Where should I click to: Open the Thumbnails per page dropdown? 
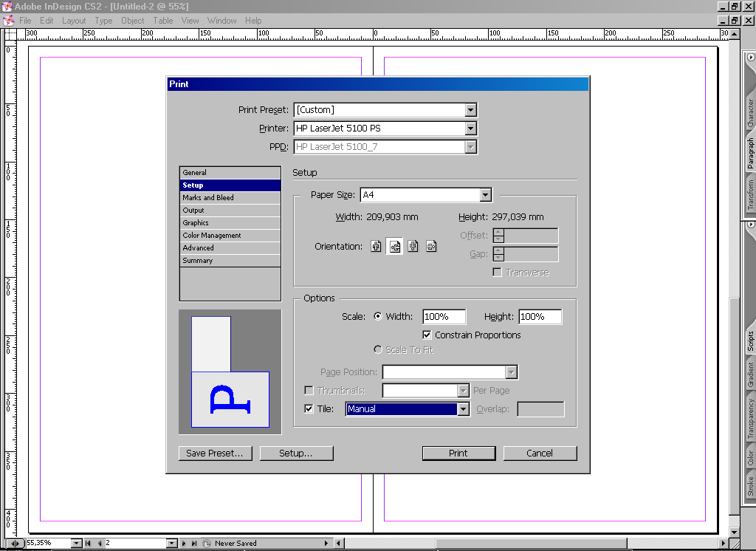(x=464, y=390)
